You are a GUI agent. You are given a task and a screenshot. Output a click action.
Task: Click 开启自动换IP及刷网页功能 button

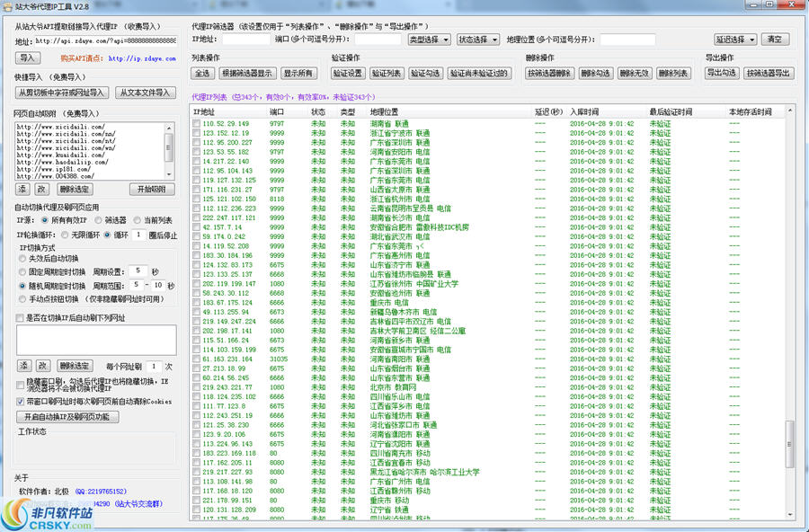pos(67,417)
